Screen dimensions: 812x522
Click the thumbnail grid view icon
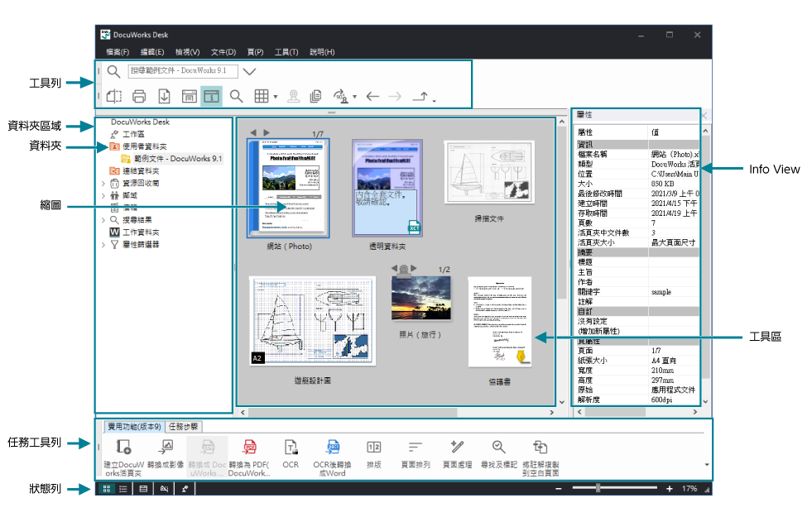261,96
